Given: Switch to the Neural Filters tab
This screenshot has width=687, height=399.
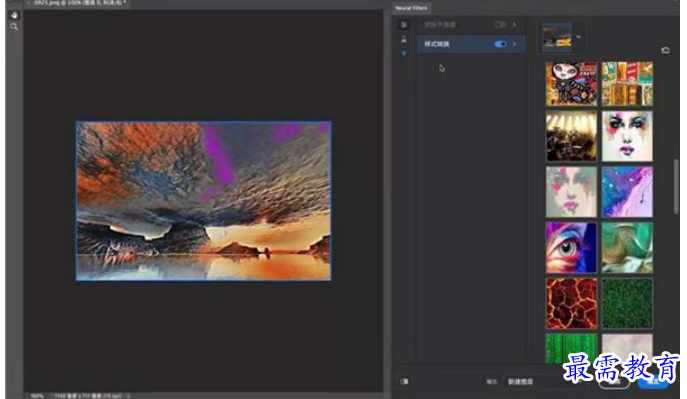Looking at the screenshot, I should pyautogui.click(x=411, y=8).
